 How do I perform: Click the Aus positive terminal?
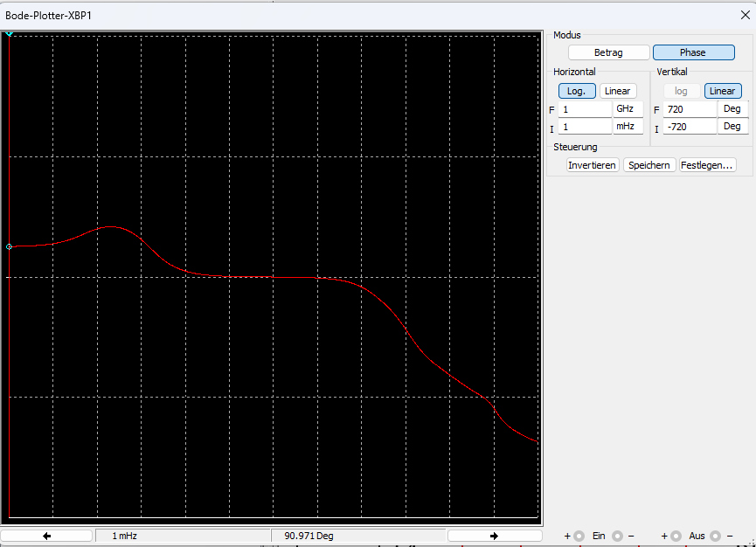[x=676, y=536]
